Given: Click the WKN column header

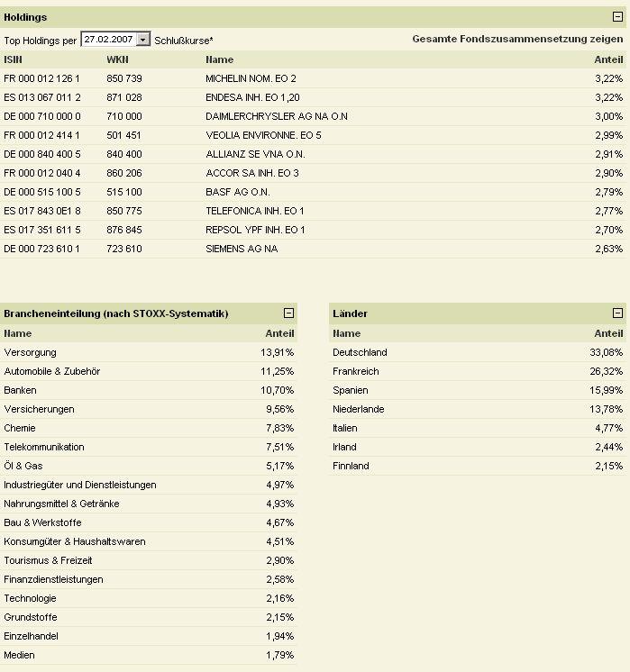Looking at the screenshot, I should [117, 59].
